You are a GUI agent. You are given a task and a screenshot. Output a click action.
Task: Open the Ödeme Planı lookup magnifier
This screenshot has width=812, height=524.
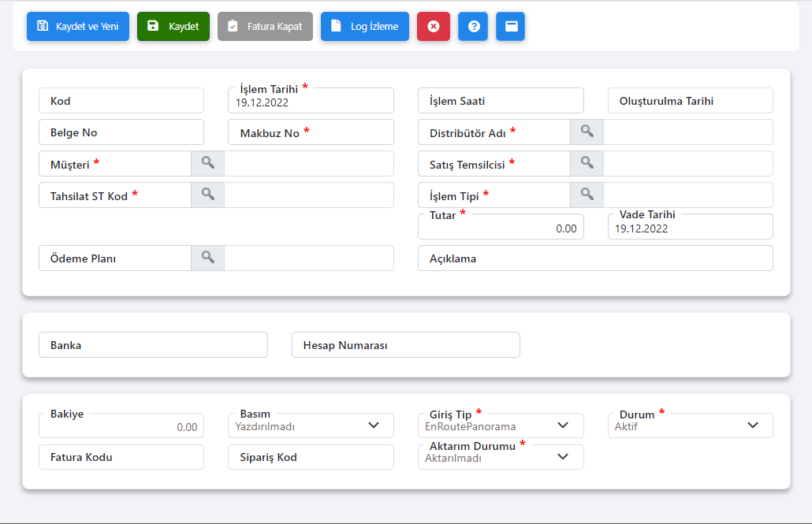tap(207, 258)
